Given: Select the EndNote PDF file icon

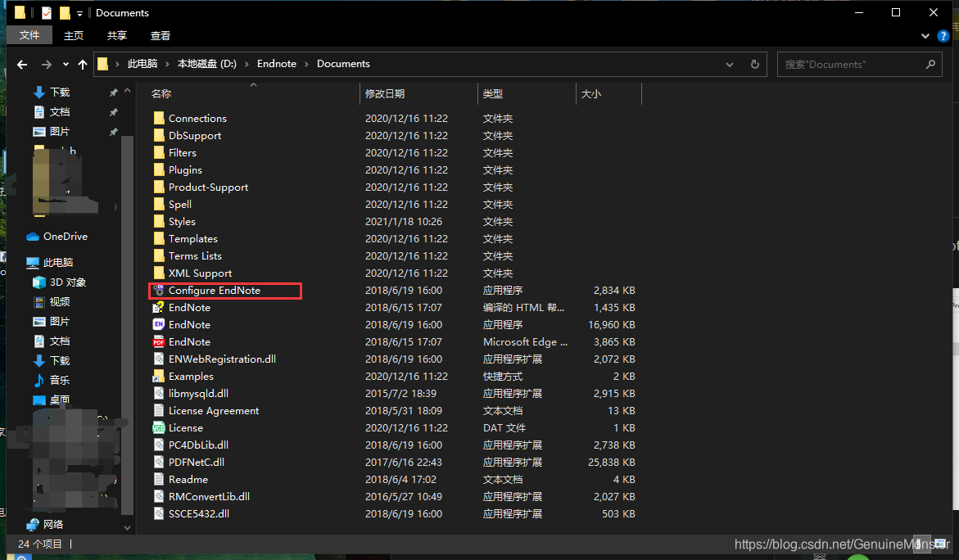Looking at the screenshot, I should [159, 341].
